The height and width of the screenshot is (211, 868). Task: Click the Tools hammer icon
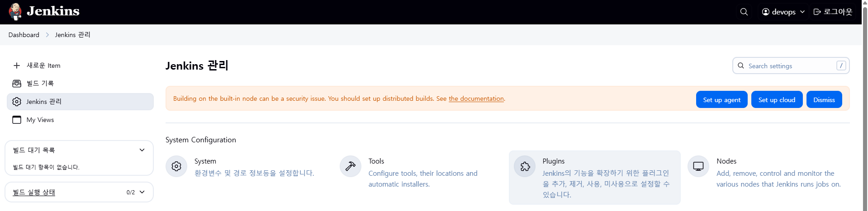tap(351, 166)
